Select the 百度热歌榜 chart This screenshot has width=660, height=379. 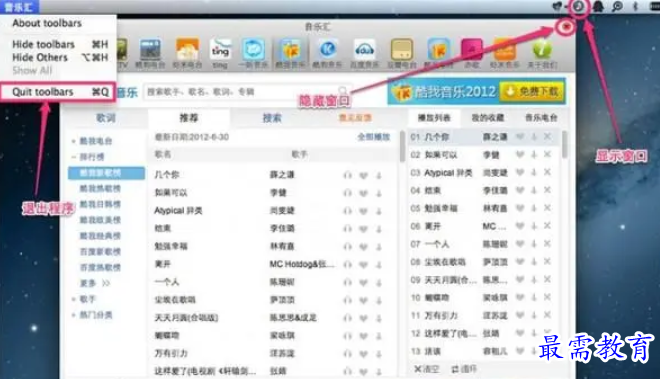pos(100,267)
